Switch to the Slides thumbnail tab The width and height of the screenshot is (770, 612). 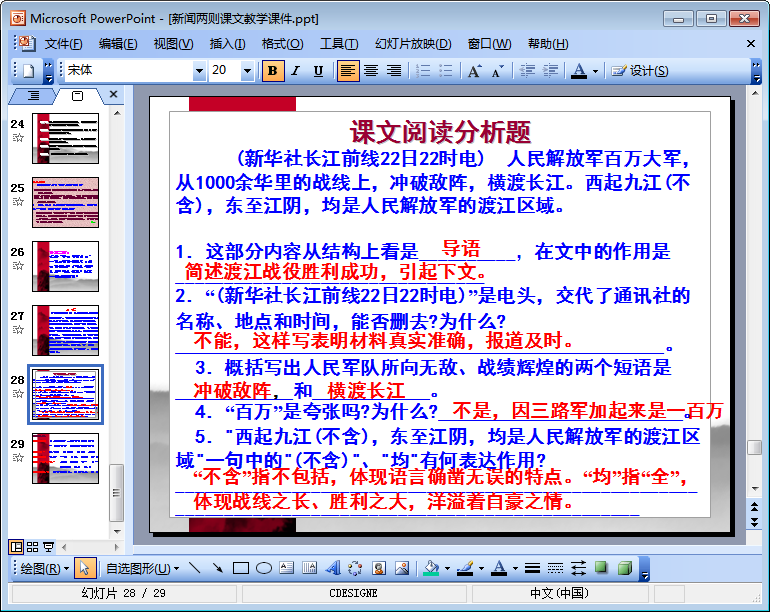coord(78,96)
